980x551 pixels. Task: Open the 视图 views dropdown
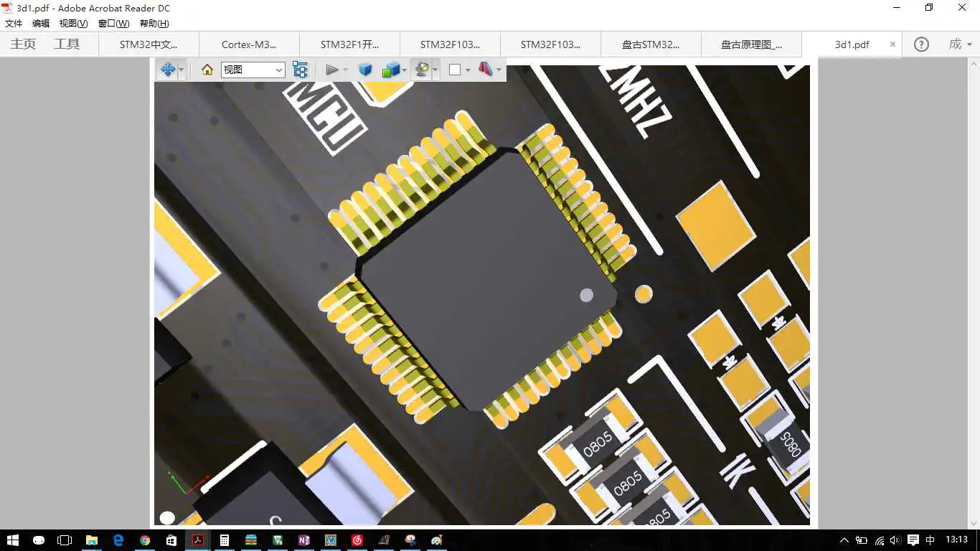253,70
